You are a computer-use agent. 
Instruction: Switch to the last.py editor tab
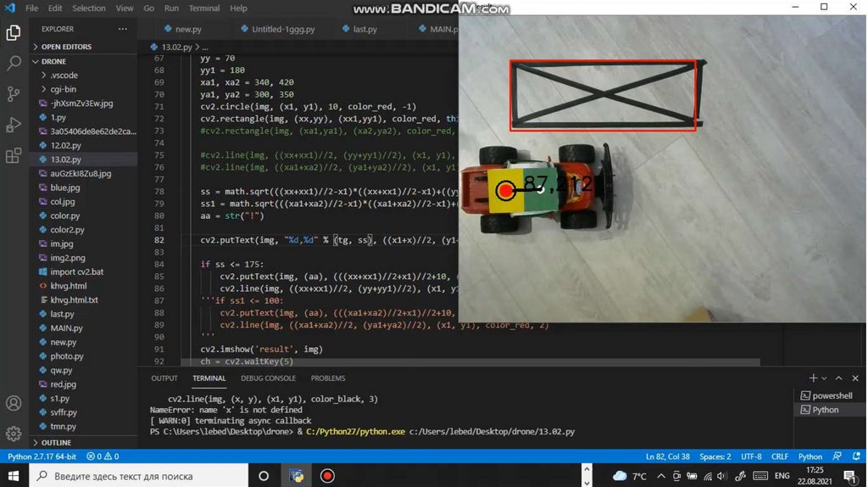364,29
